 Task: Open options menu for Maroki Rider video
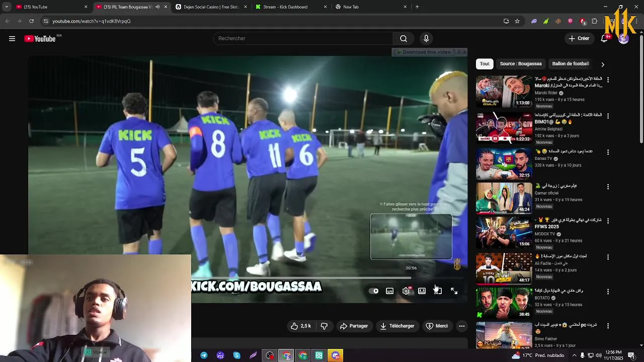608,80
